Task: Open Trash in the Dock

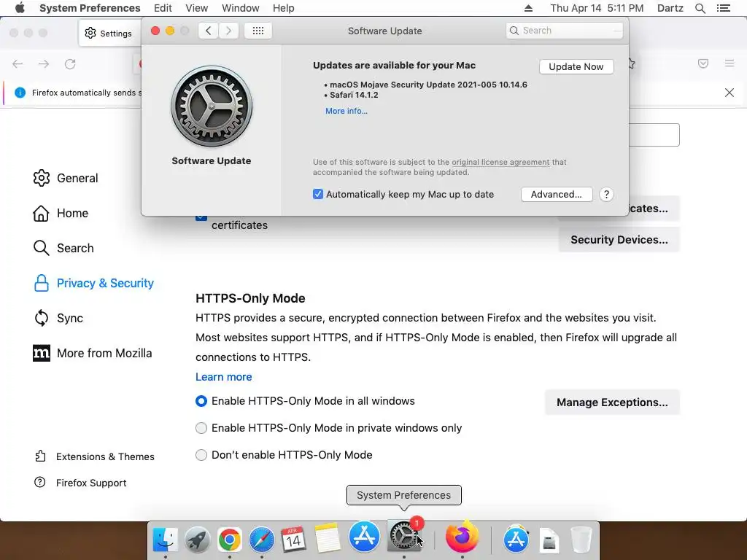Action: point(581,539)
